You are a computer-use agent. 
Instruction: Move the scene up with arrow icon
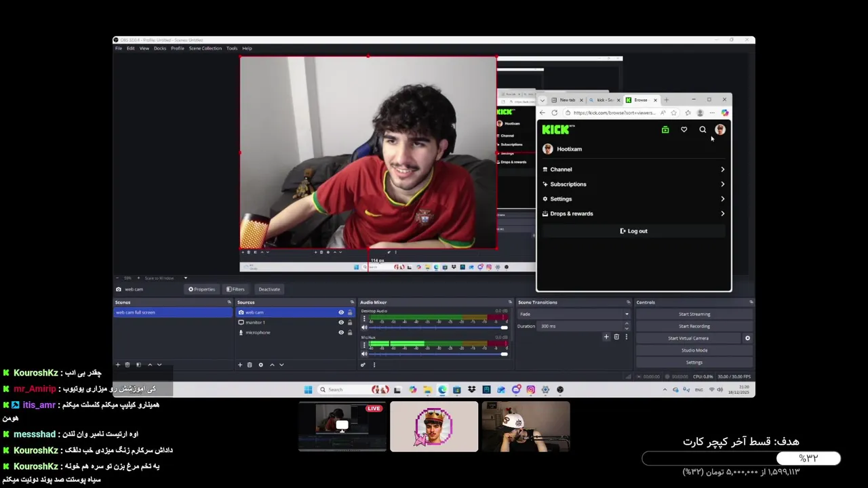pyautogui.click(x=150, y=365)
